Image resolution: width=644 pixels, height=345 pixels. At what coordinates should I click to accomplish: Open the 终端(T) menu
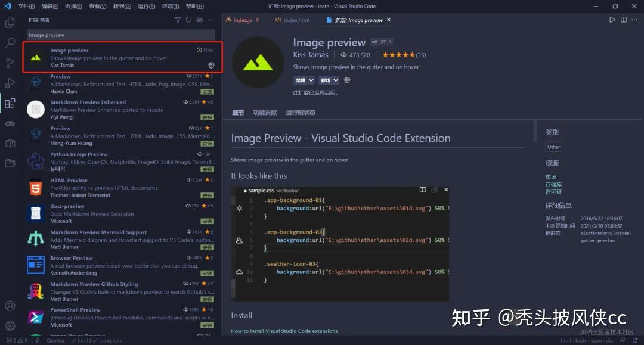171,6
